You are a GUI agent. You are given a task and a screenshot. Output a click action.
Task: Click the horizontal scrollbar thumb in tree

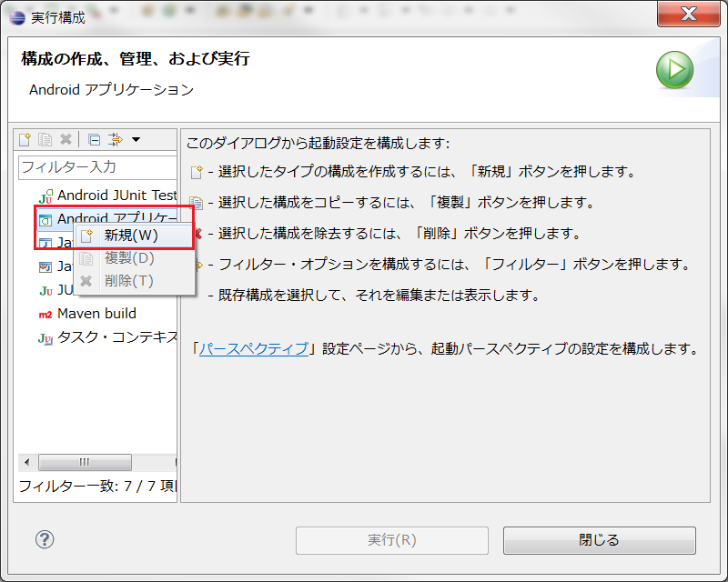point(85,462)
